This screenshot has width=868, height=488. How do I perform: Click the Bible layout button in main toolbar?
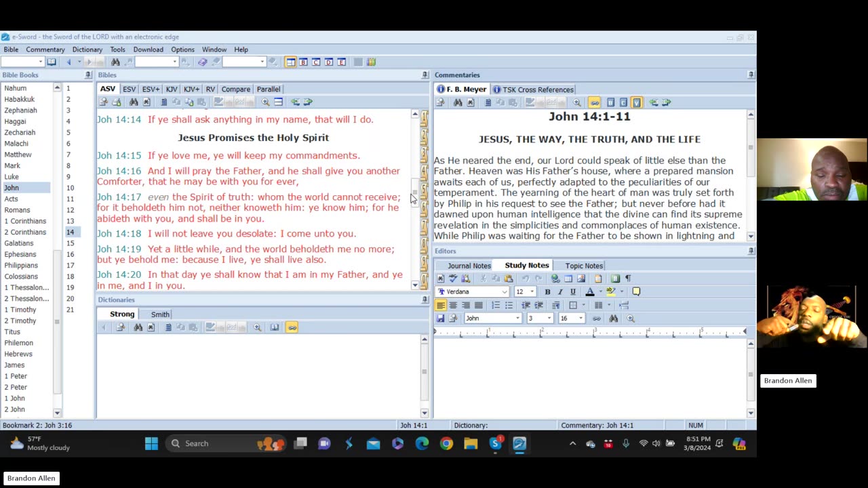pos(290,62)
